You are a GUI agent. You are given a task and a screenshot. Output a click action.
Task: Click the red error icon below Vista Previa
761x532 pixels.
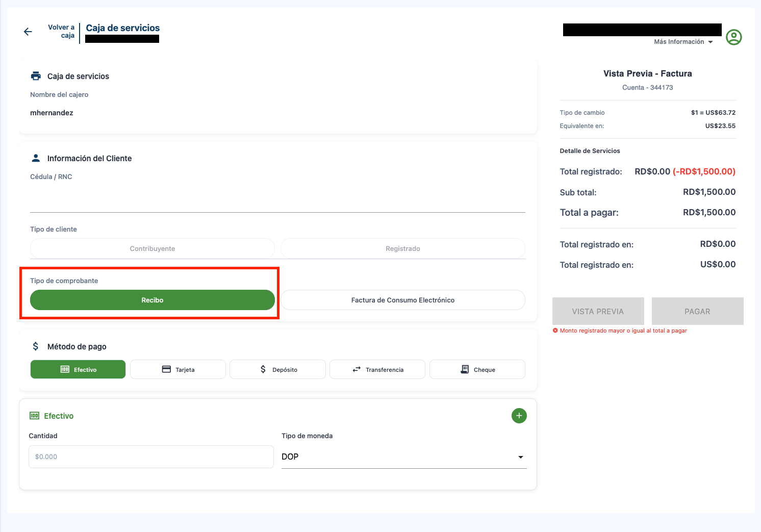[x=555, y=331]
